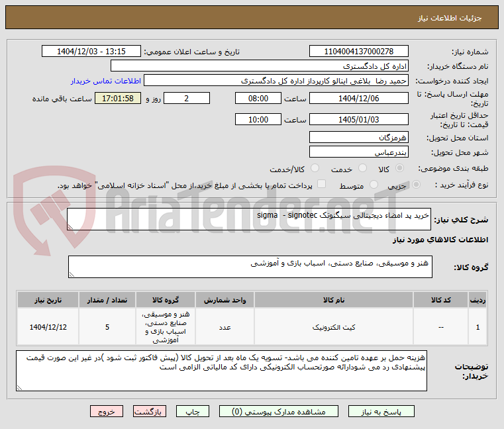Viewport: 504px width, 429px height.
Task: Select the جزیی purchase type radio
Action: coord(417,185)
